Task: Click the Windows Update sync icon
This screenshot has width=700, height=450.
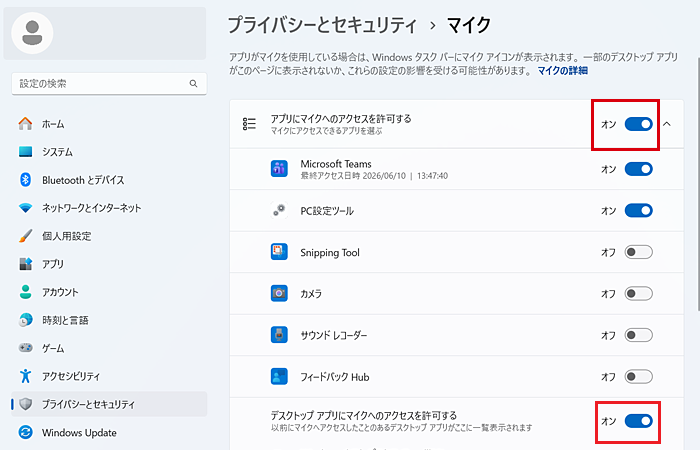Action: (x=25, y=432)
